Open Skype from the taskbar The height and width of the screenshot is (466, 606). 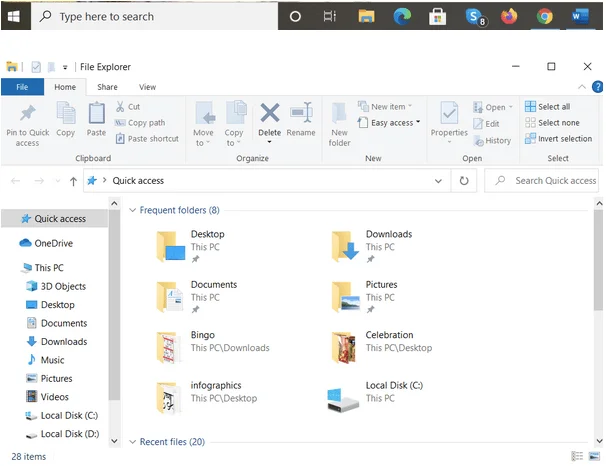click(x=475, y=16)
